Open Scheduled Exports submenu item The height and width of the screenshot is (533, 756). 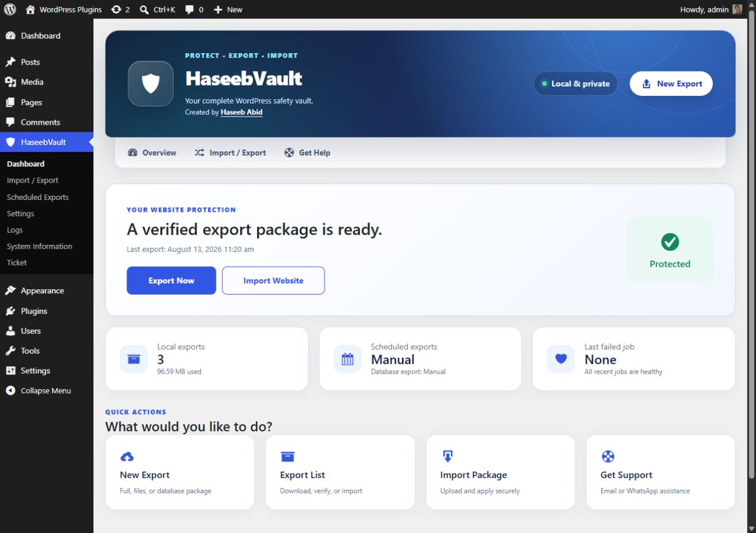(38, 197)
